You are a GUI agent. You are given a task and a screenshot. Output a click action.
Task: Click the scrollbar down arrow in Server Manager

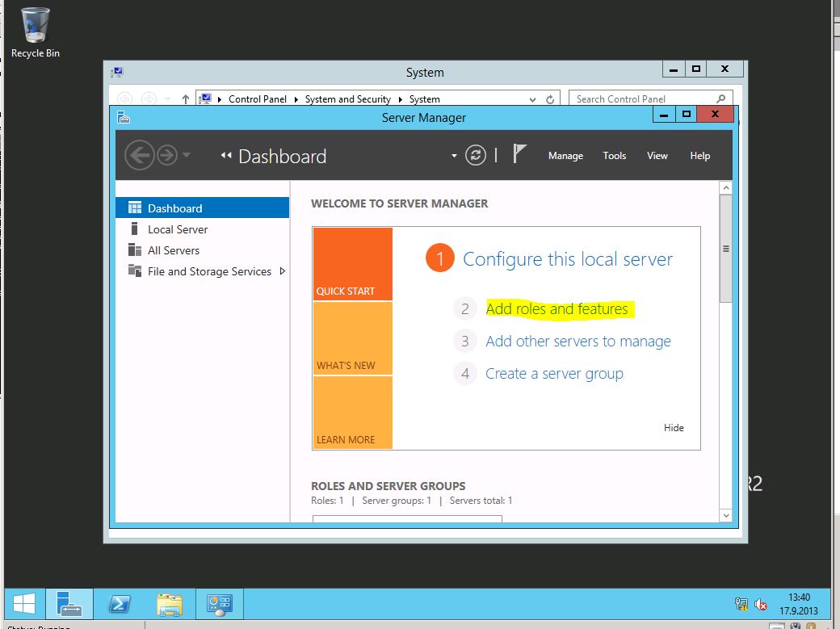click(726, 515)
